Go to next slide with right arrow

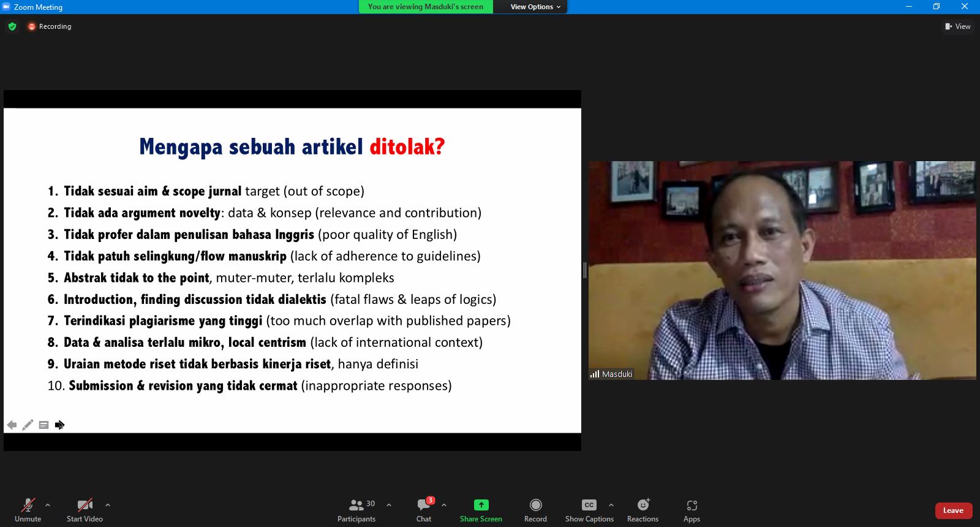59,425
